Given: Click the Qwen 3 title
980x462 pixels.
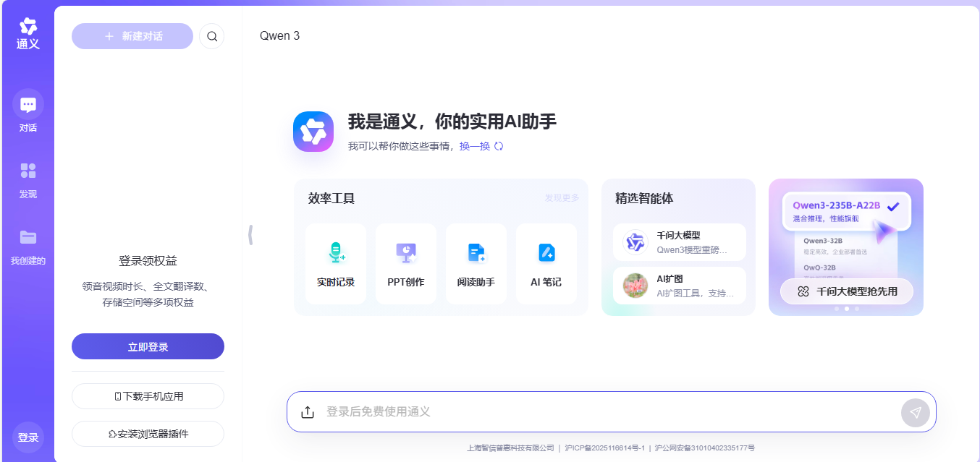Looking at the screenshot, I should [279, 36].
